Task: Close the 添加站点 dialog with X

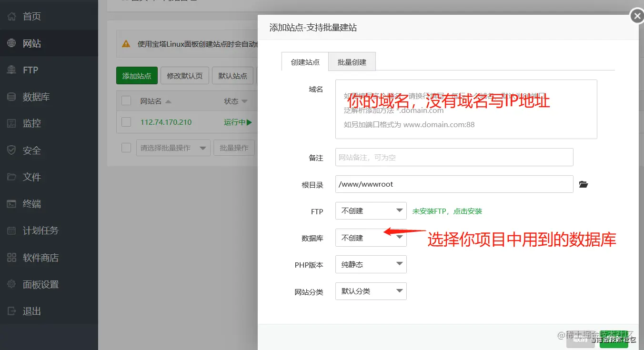Action: 637,16
